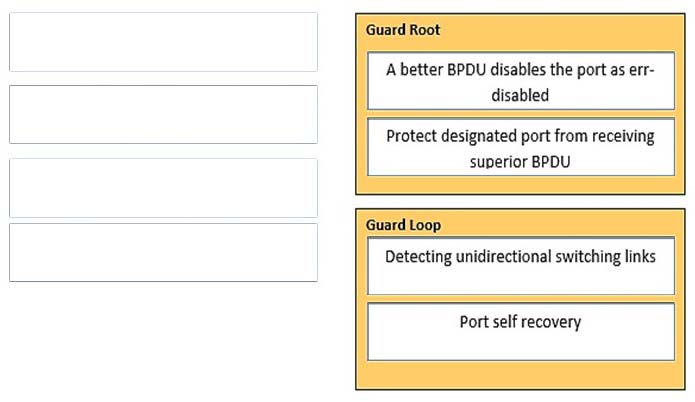This screenshot has height=402, width=695.
Task: Click orange strip beneath 'Port self recovery' tile
Action: 520,375
